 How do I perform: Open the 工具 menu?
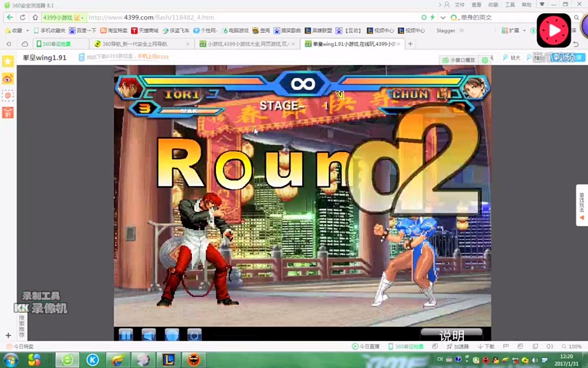(510, 5)
